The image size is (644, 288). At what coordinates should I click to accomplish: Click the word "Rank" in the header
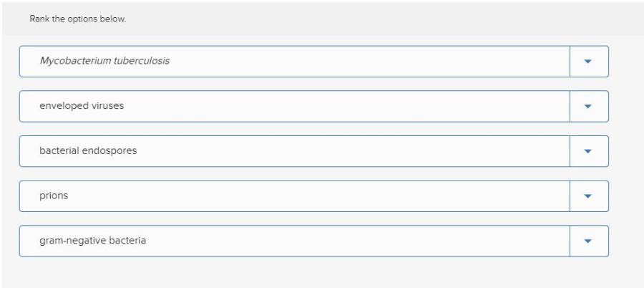tap(38, 19)
